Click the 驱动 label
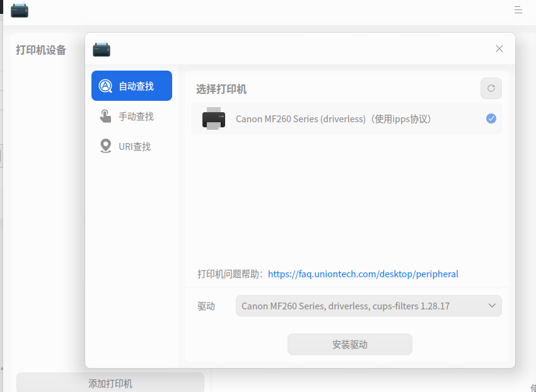Image resolution: width=536 pixels, height=392 pixels. point(206,306)
